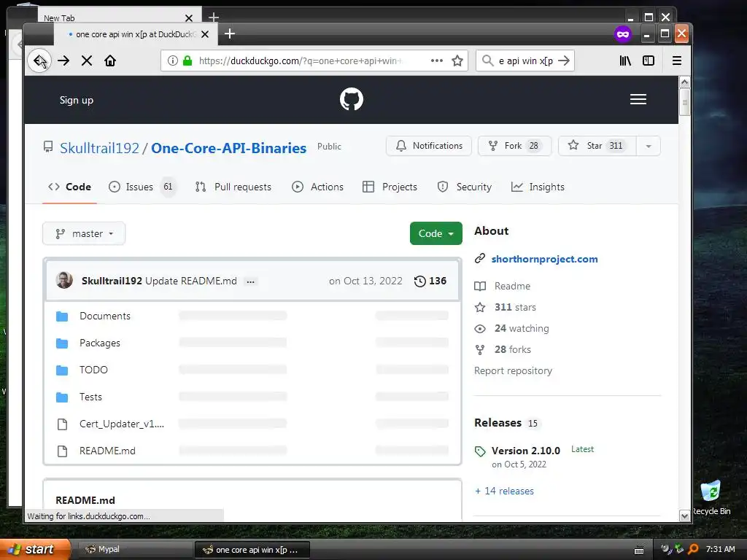This screenshot has height=560, width=747.
Task: Visit shorthornproject.com link
Action: [x=544, y=259]
